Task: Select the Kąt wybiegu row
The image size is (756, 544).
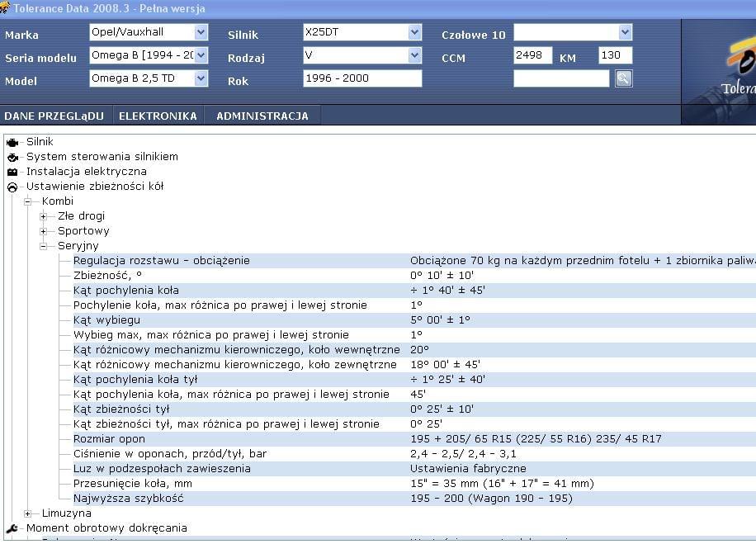Action: [x=414, y=320]
